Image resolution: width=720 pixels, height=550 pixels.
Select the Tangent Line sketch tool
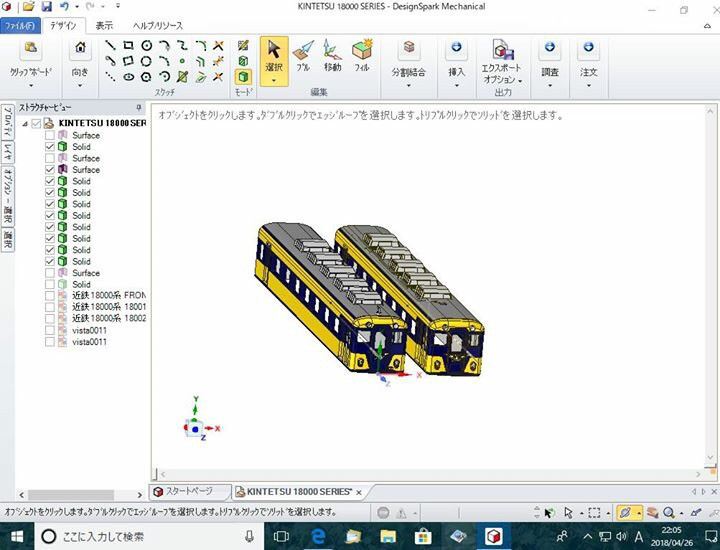[110, 61]
